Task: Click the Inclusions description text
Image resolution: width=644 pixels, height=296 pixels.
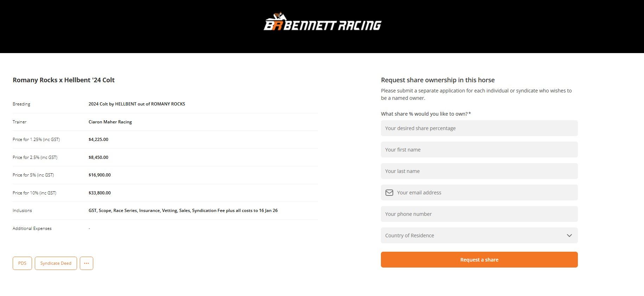Action: [183, 211]
